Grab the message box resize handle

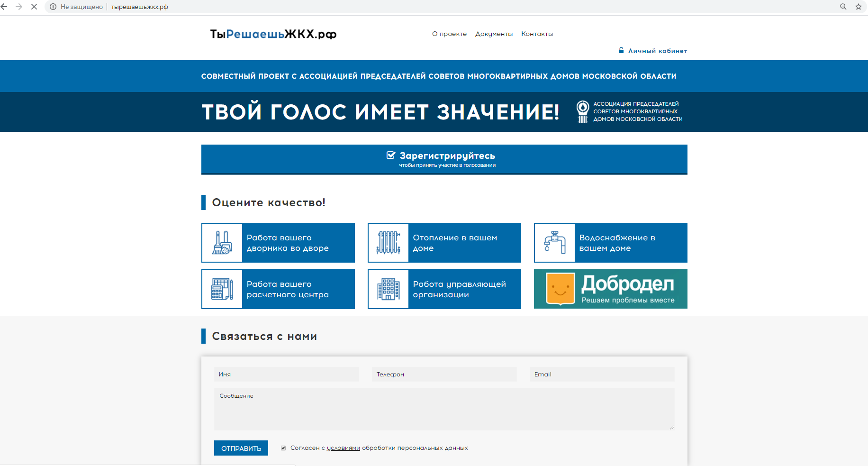point(672,428)
